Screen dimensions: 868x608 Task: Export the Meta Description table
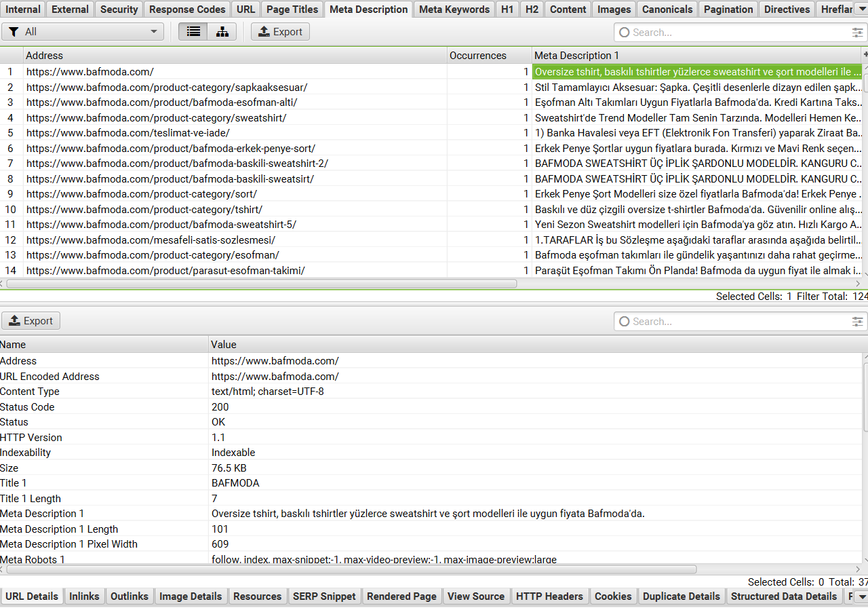[280, 32]
